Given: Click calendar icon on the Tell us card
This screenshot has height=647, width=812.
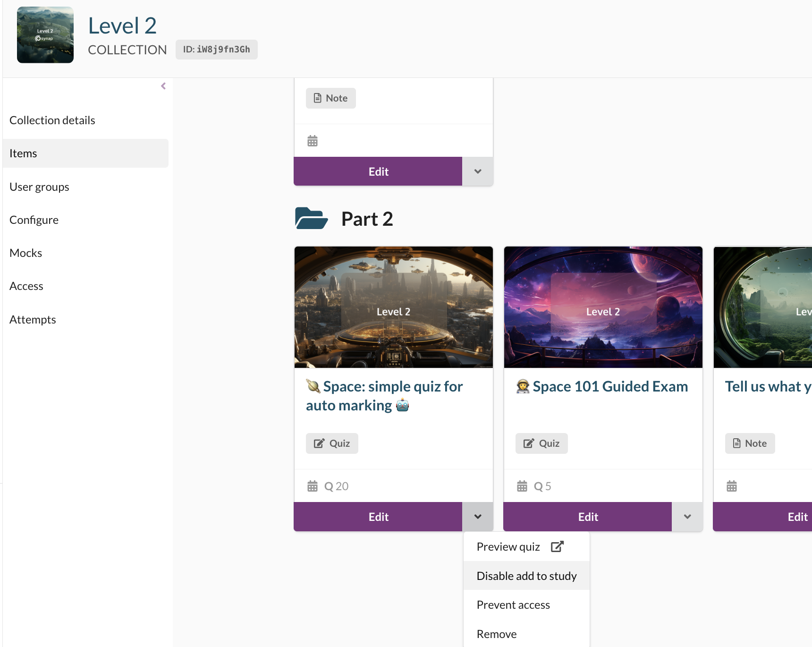Looking at the screenshot, I should tap(732, 486).
